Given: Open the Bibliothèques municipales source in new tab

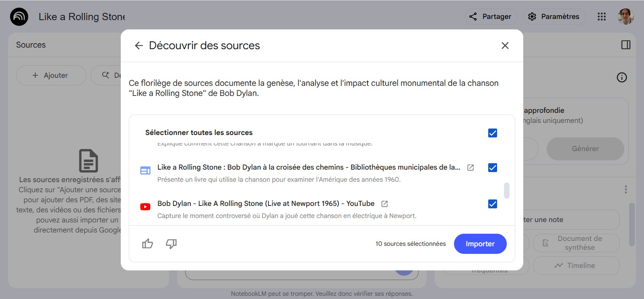Looking at the screenshot, I should [x=471, y=168].
